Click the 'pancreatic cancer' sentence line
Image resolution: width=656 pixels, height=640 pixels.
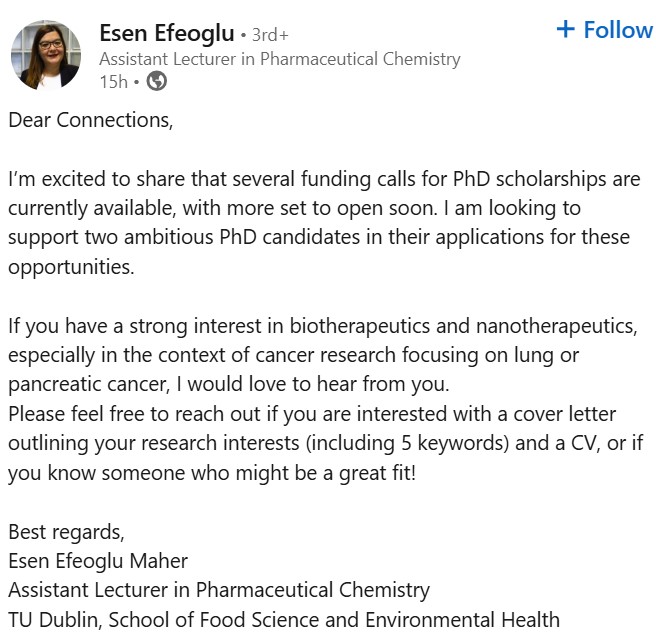tap(229, 384)
